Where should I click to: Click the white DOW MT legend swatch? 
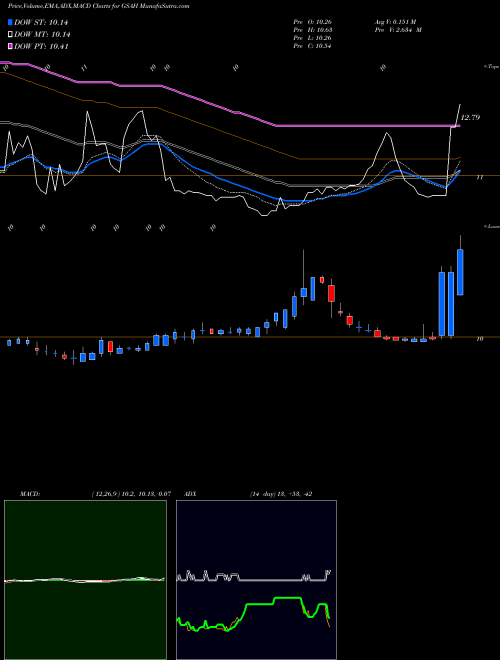11,35
